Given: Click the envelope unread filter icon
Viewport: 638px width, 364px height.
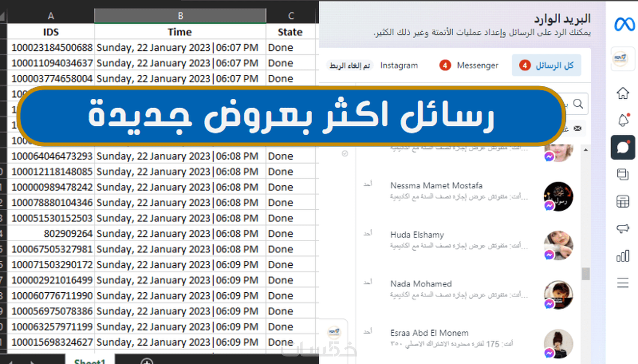Looking at the screenshot, I should tap(578, 128).
